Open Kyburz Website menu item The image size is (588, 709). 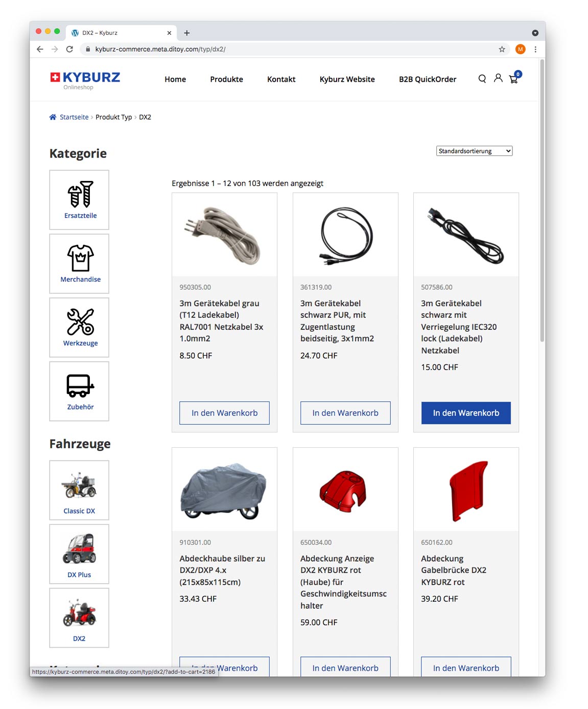[347, 79]
